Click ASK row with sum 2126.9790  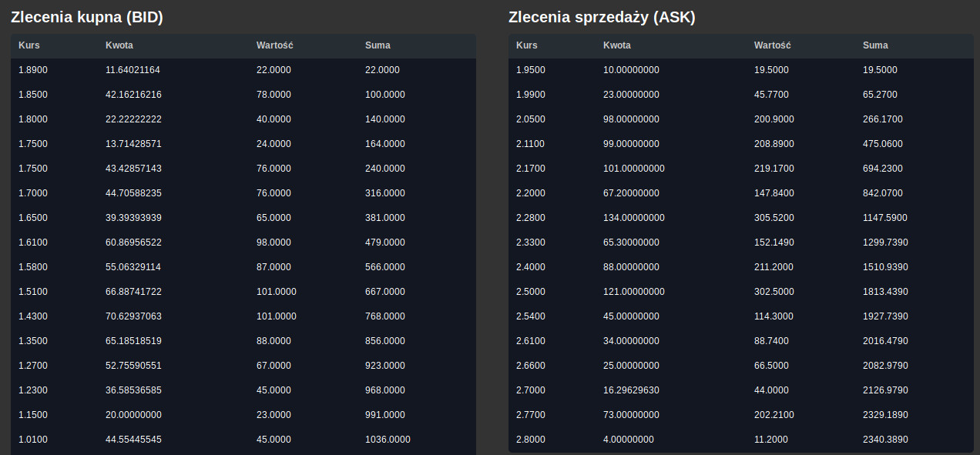(x=741, y=390)
